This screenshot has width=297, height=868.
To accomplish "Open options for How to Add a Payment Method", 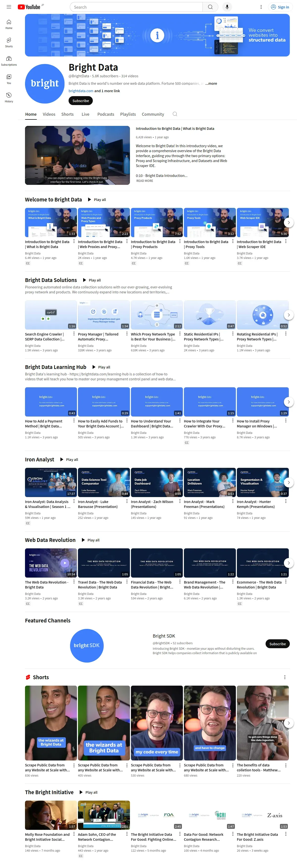I will (74, 420).
